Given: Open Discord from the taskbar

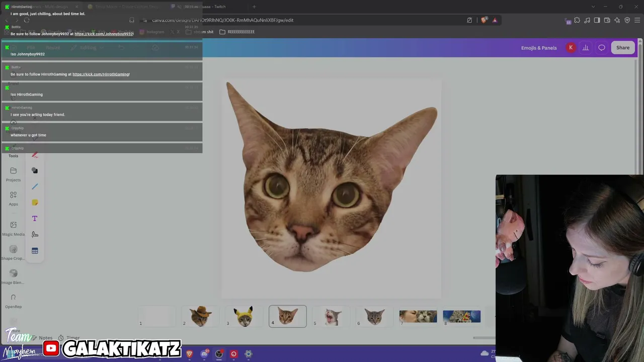Looking at the screenshot, I should point(204,354).
